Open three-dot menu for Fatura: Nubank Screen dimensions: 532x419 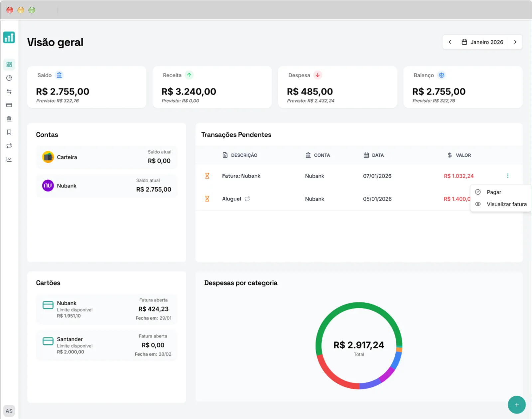507,176
